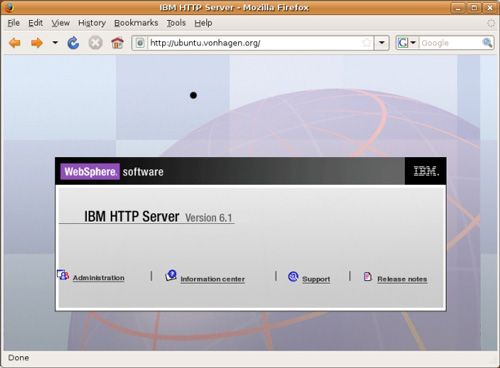Click the 'software' banner text

point(143,172)
